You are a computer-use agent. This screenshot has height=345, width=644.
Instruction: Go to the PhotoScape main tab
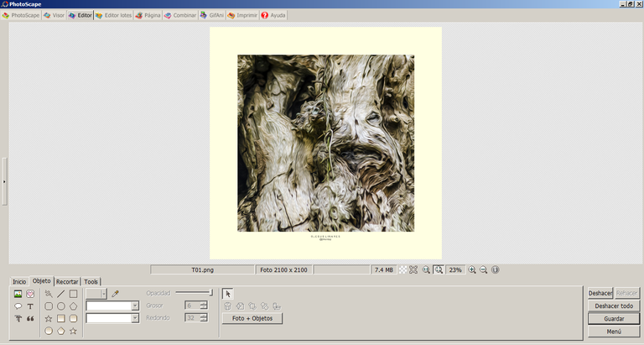click(x=20, y=15)
